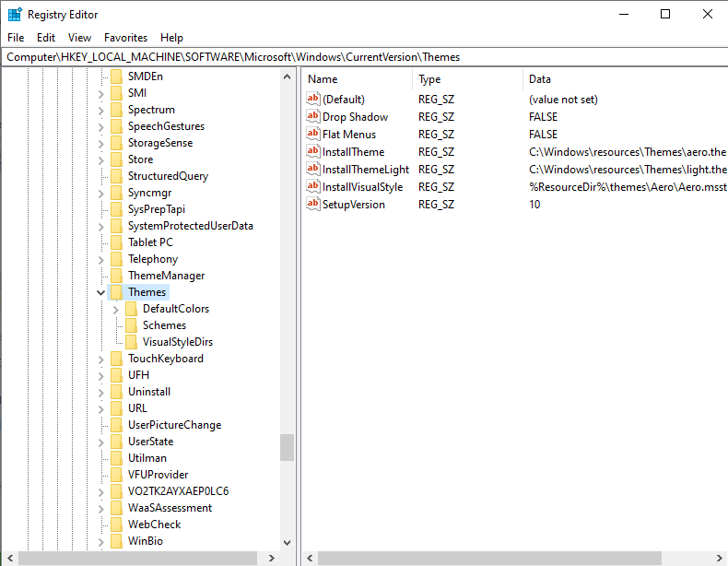
Task: Maximize the Registry Editor window
Action: pyautogui.click(x=665, y=15)
